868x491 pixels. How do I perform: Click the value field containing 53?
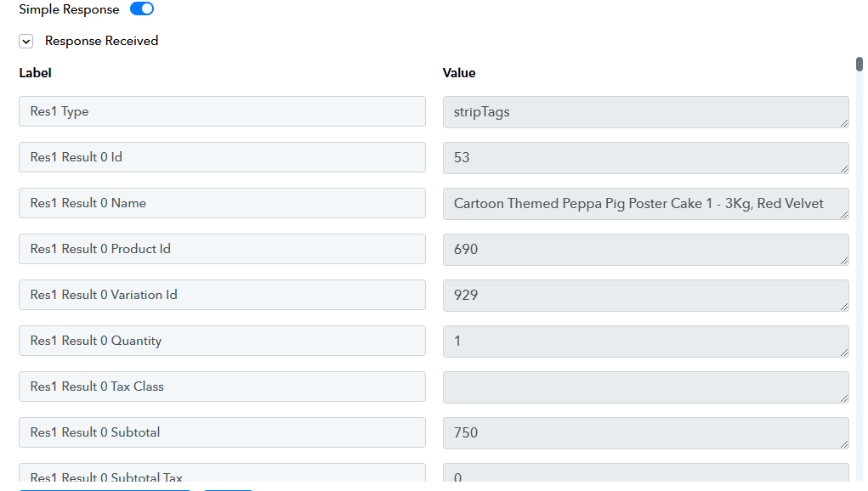point(645,158)
